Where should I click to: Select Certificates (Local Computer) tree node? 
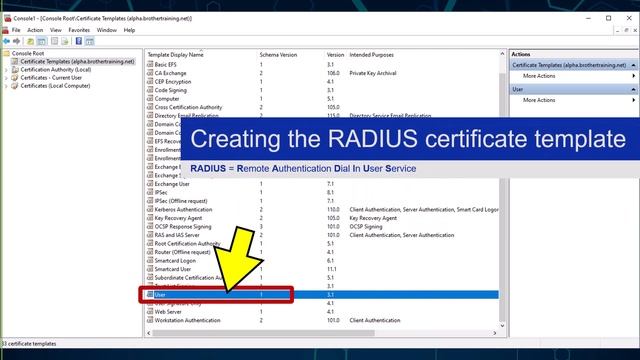55,86
